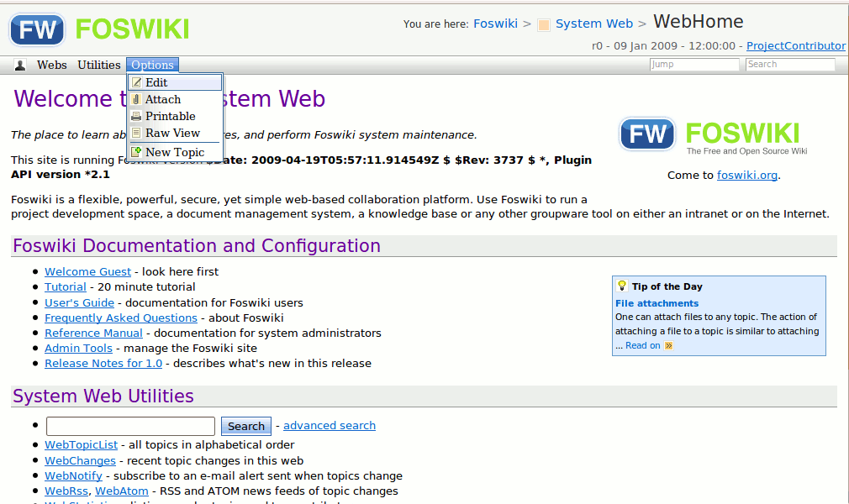
Task: Follow the System Web breadcrumb link
Action: [x=594, y=24]
